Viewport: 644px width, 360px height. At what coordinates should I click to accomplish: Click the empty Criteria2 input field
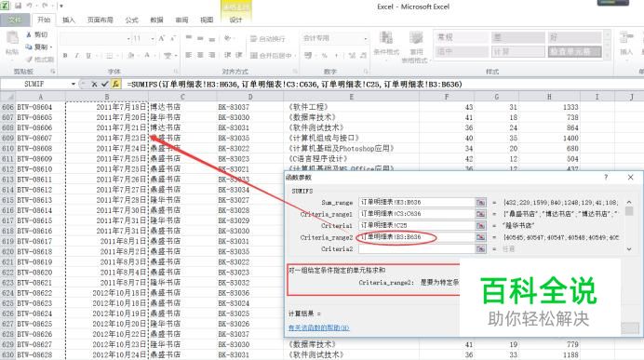417,248
